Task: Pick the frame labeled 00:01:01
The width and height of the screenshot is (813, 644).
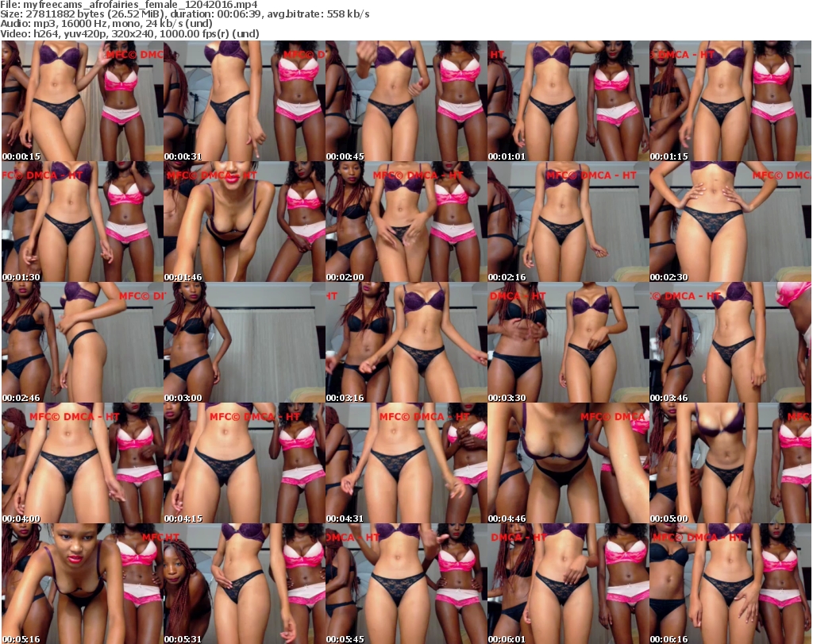Action: (x=568, y=101)
